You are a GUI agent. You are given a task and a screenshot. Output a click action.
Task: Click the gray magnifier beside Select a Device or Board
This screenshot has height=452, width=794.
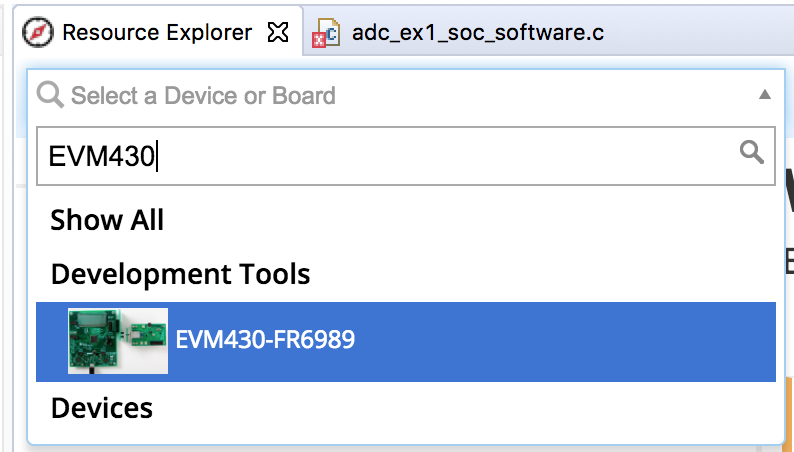49,95
